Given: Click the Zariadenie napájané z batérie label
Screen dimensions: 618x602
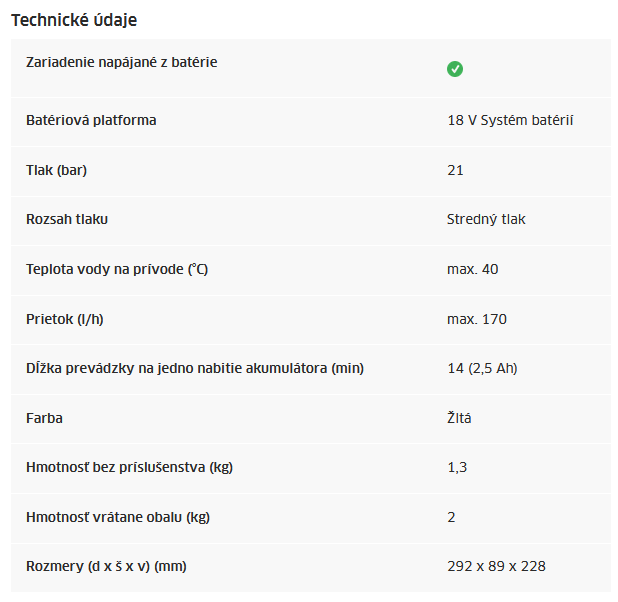Looking at the screenshot, I should tap(121, 62).
